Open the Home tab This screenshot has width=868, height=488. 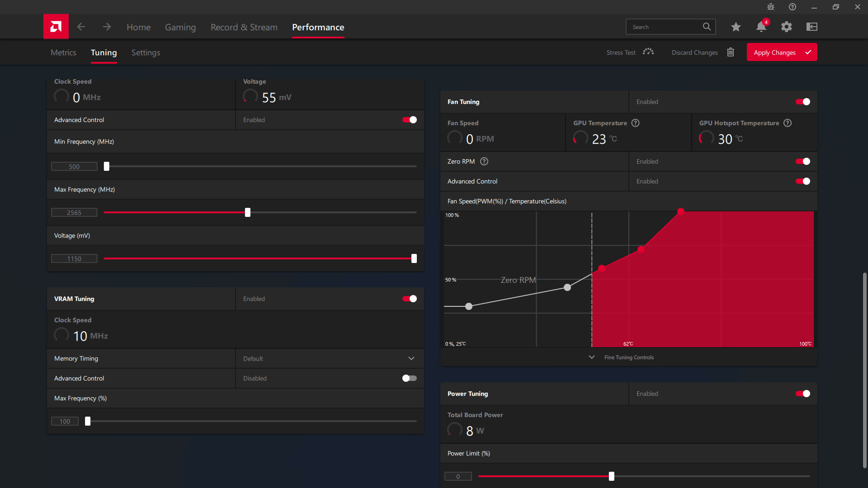138,27
